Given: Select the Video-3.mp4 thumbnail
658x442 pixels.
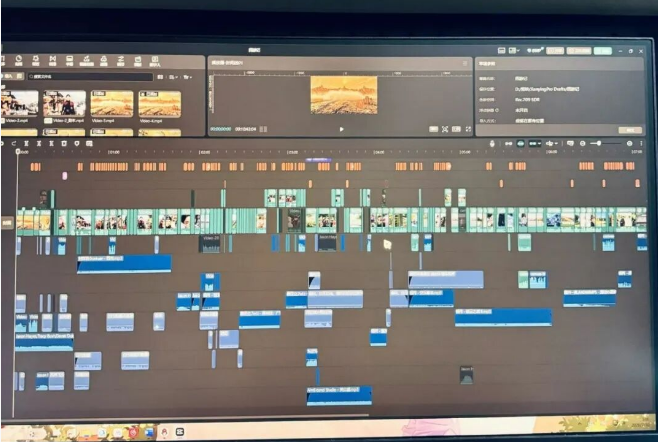Looking at the screenshot, I should (x=112, y=103).
